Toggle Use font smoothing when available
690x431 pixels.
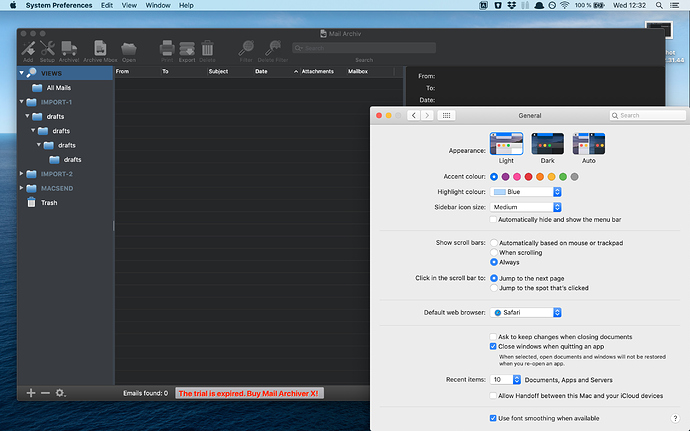493,418
